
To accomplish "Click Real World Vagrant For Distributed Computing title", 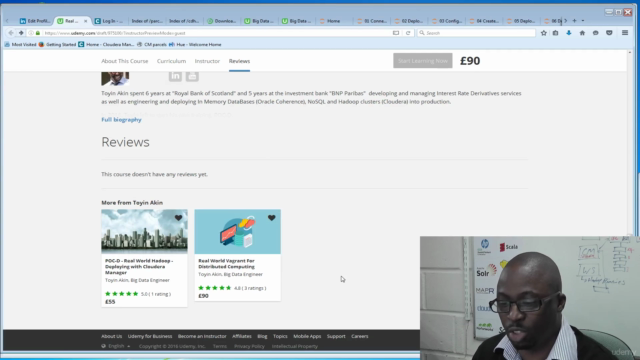I will tap(227, 264).
